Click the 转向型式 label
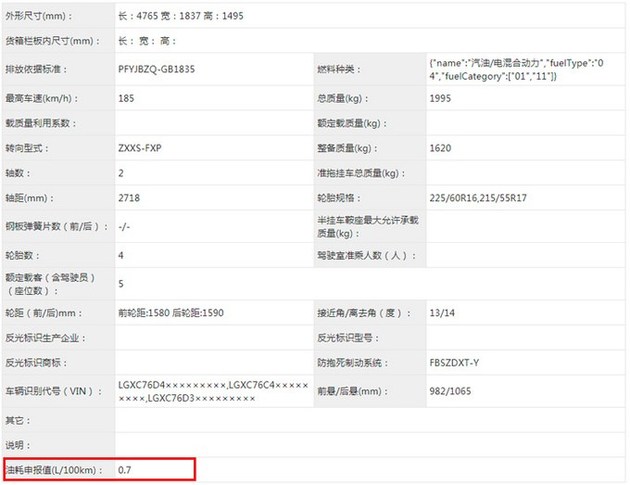The height and width of the screenshot is (485, 630). (x=27, y=148)
